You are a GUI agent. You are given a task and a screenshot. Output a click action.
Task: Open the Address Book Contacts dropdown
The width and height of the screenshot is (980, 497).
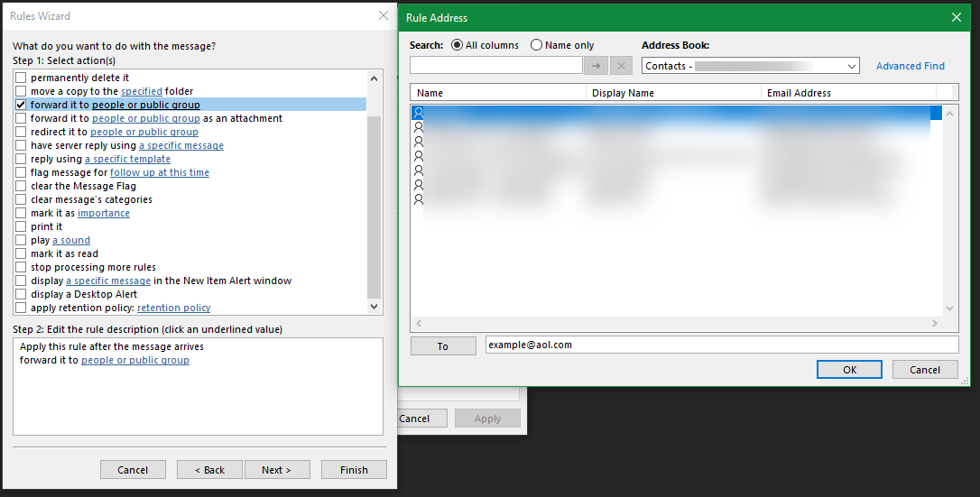click(750, 66)
